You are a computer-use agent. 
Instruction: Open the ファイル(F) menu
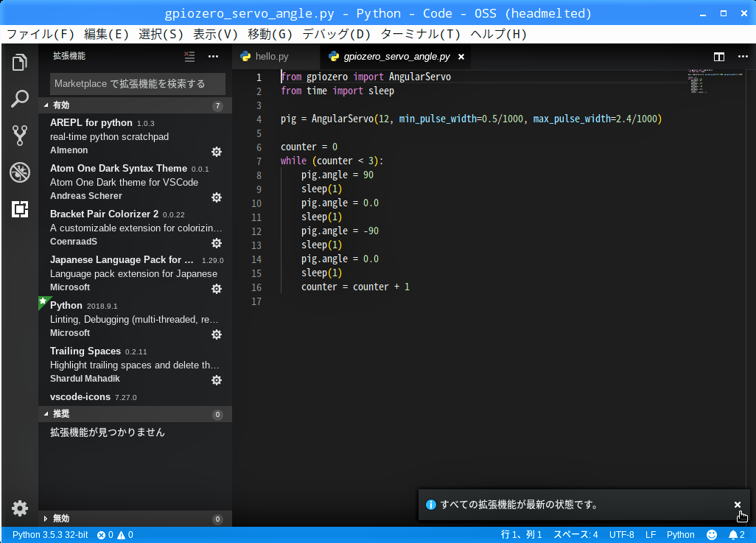[x=41, y=34]
